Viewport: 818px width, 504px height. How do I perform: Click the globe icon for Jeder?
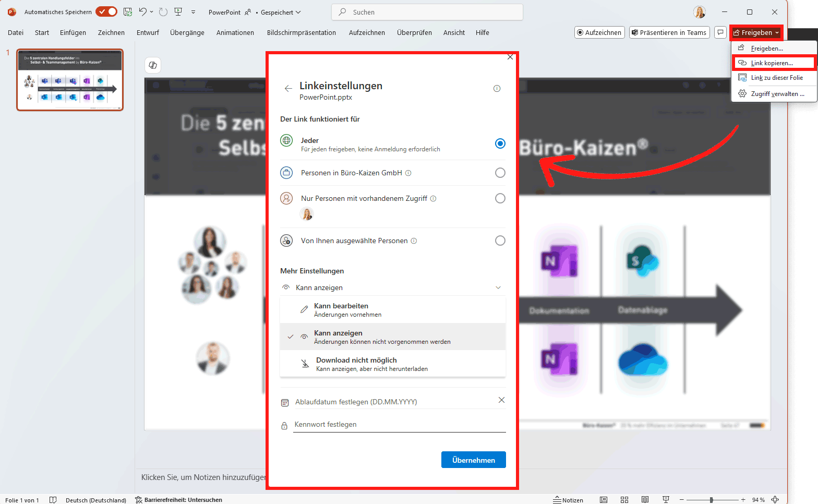(x=286, y=140)
